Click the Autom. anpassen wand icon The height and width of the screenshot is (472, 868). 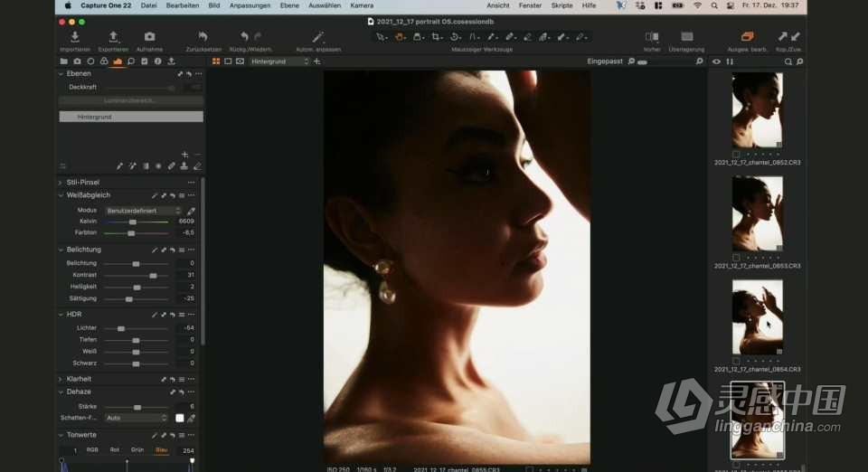point(317,37)
